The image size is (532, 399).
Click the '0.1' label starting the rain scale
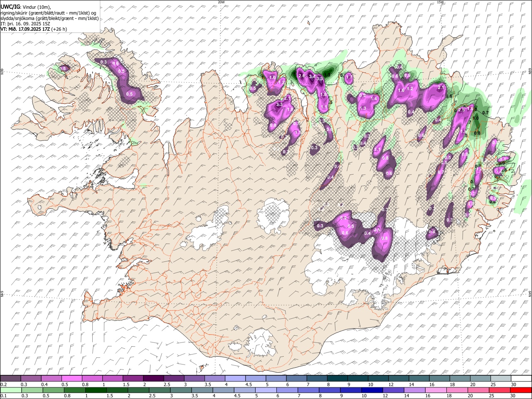tap(3, 396)
